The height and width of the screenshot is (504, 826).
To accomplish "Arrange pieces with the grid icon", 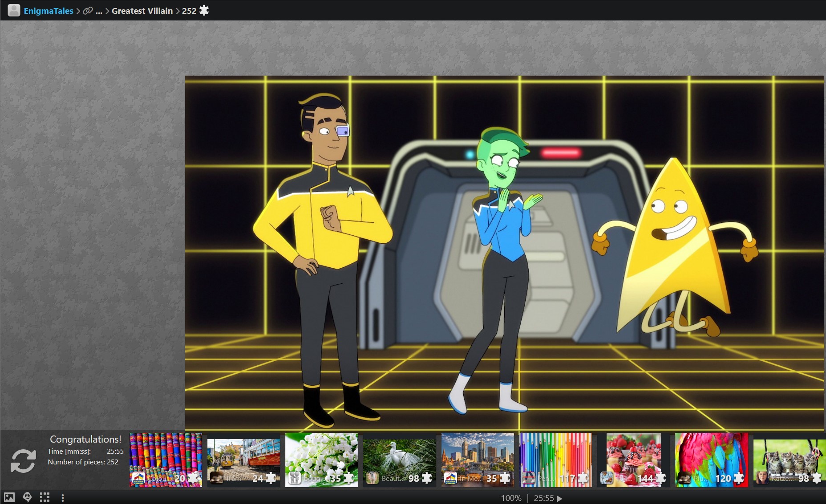I will [45, 497].
